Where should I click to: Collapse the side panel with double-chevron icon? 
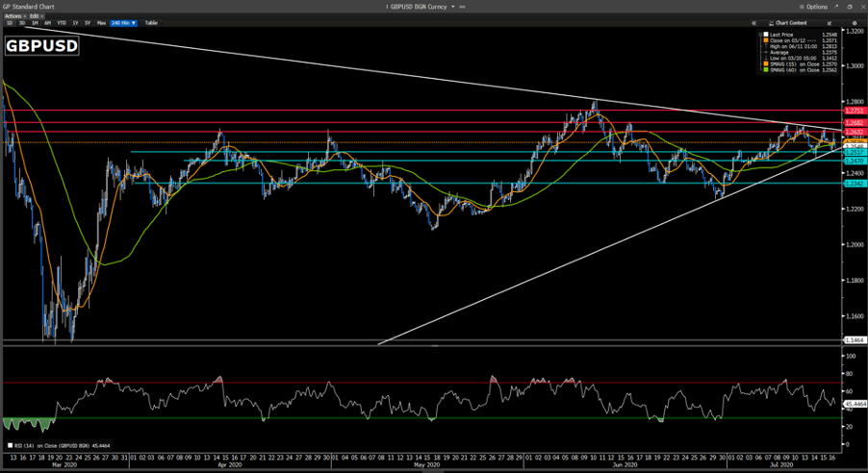click(753, 23)
